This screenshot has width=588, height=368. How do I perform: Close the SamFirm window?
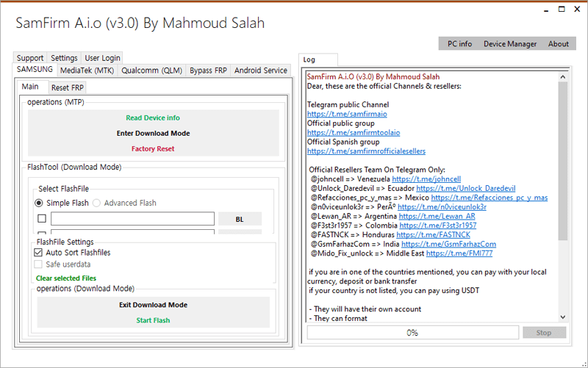(x=577, y=10)
